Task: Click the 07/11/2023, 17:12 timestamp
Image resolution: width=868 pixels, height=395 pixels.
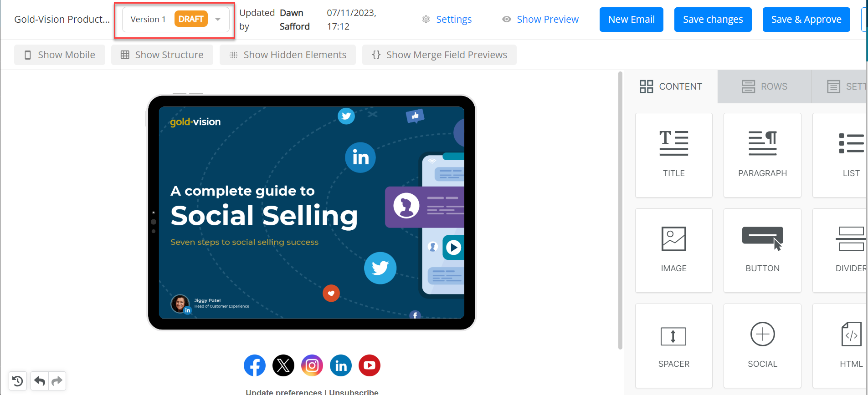Action: (x=351, y=20)
